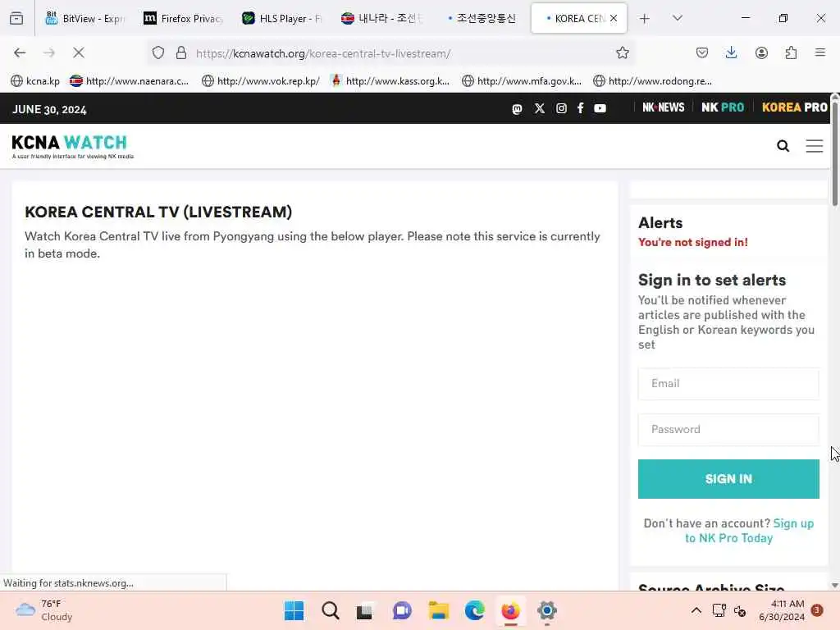Stop loading the page
The image size is (840, 630).
[79, 52]
